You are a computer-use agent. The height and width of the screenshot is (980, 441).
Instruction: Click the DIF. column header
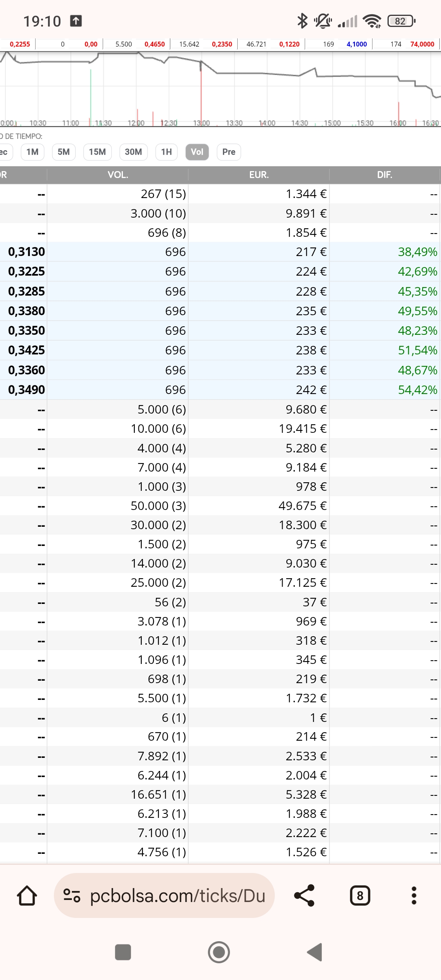[385, 175]
